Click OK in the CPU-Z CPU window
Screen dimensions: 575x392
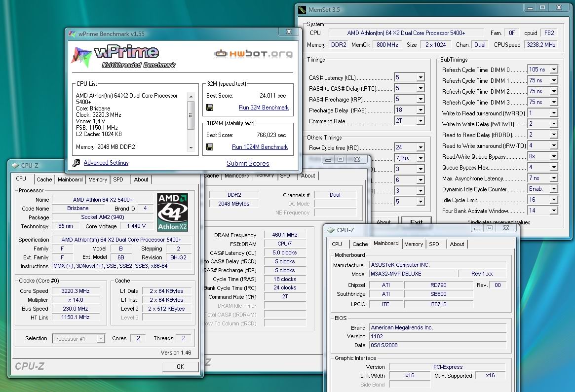pos(180,367)
